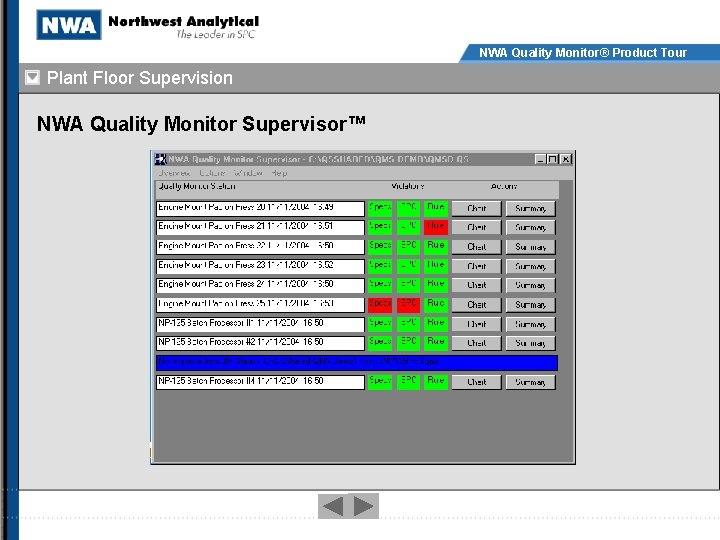Click the green Rule indicator for Press 20

[436, 208]
